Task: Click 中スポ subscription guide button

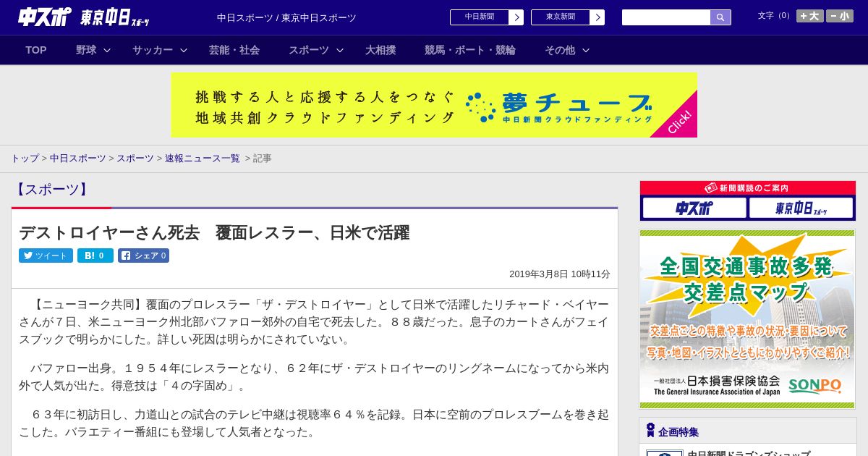Action: point(694,208)
